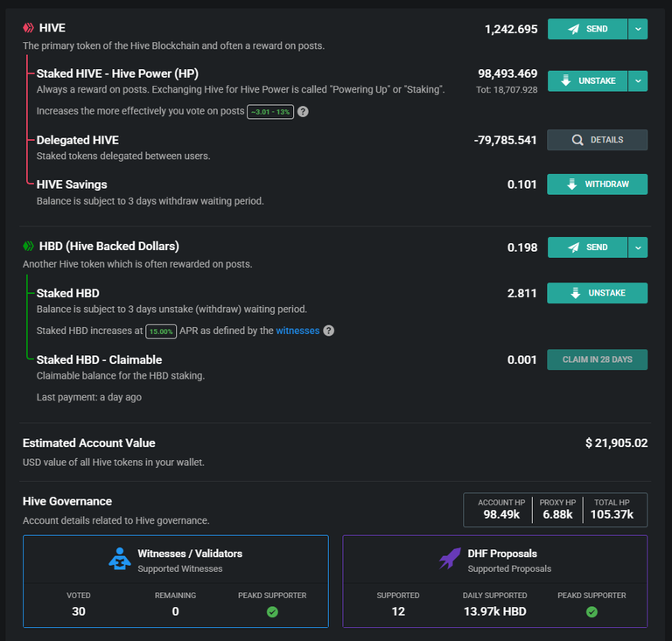Click the Staked HBD balance 2.811
Viewport: 672px width, 641px height.
(x=522, y=293)
